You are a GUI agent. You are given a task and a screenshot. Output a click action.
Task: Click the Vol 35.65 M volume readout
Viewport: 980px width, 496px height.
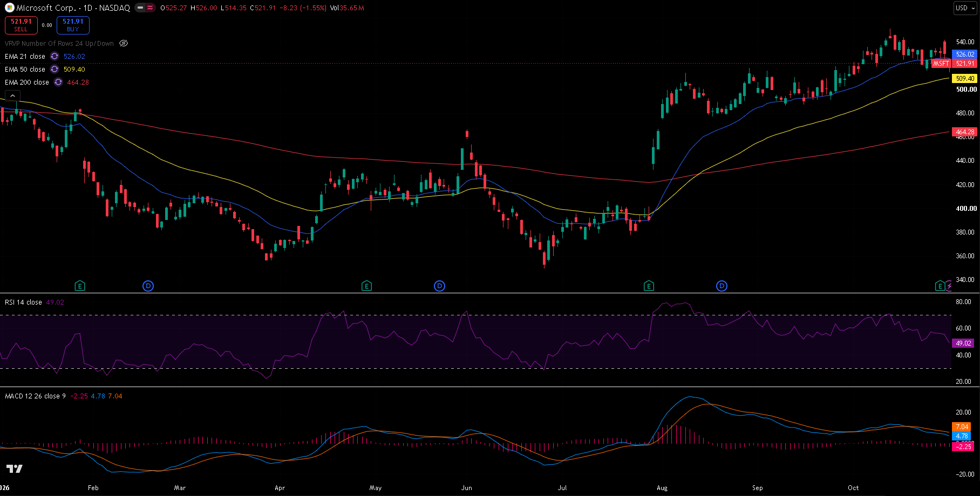pyautogui.click(x=347, y=8)
